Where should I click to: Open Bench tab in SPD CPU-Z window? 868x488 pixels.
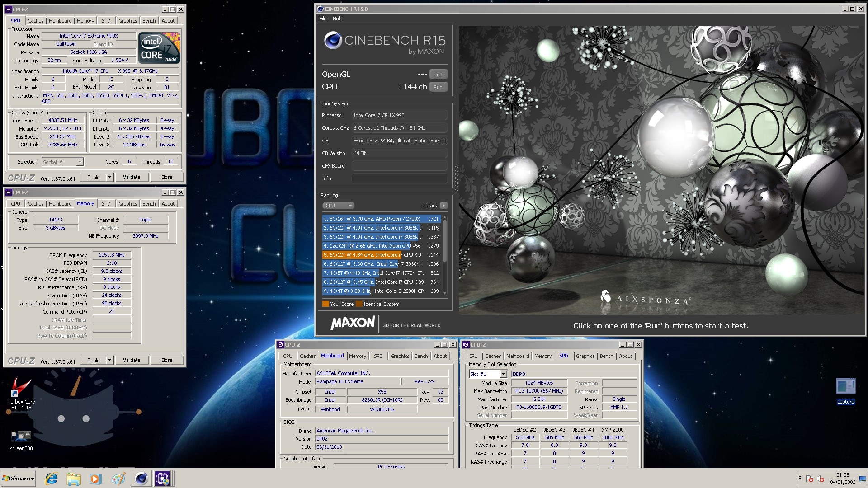click(607, 356)
